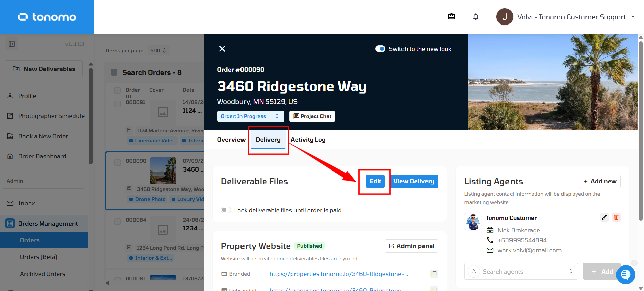Edit Tonomo Customer agent with pencil icon
The height and width of the screenshot is (291, 644).
pyautogui.click(x=604, y=217)
